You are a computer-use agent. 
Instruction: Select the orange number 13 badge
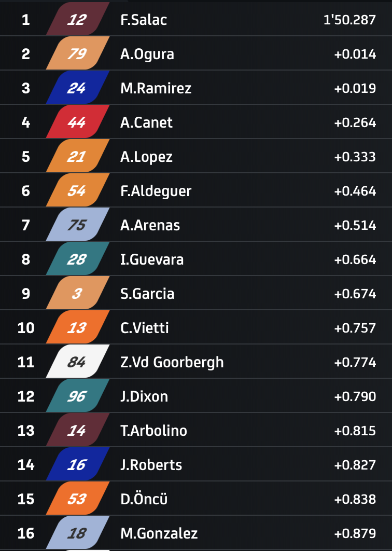click(x=77, y=328)
